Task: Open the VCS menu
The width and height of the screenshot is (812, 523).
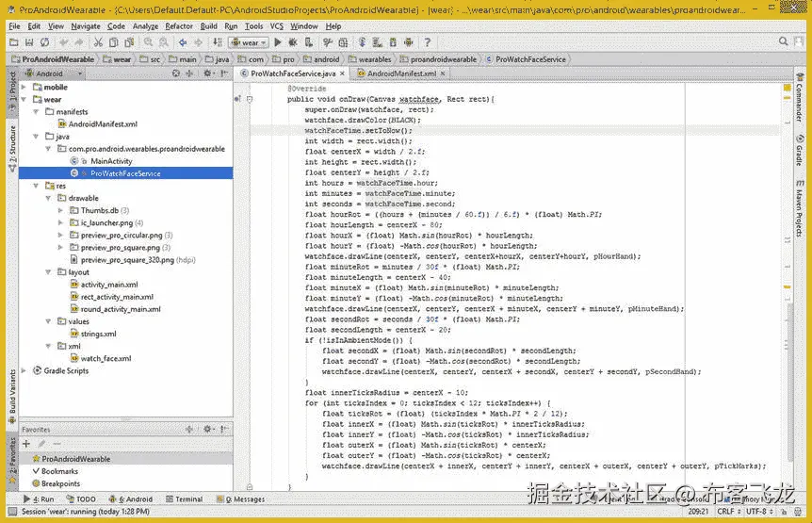Action: (277, 25)
